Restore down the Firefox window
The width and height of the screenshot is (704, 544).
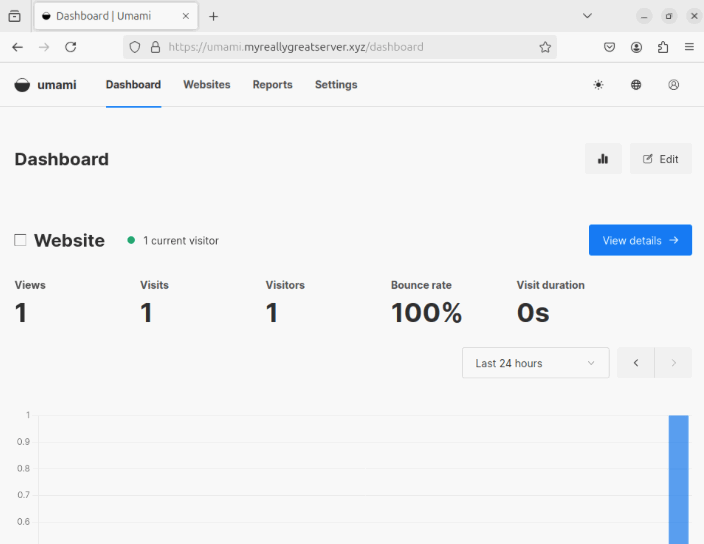tap(669, 16)
